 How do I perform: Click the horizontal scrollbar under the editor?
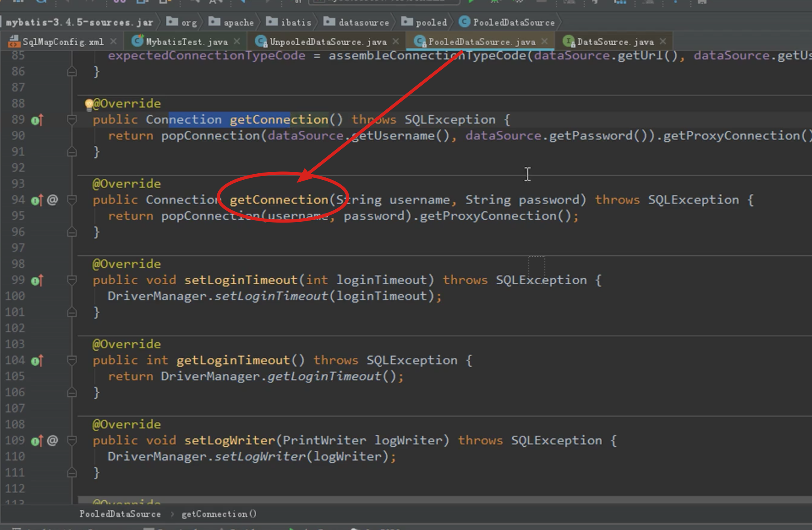(x=440, y=500)
